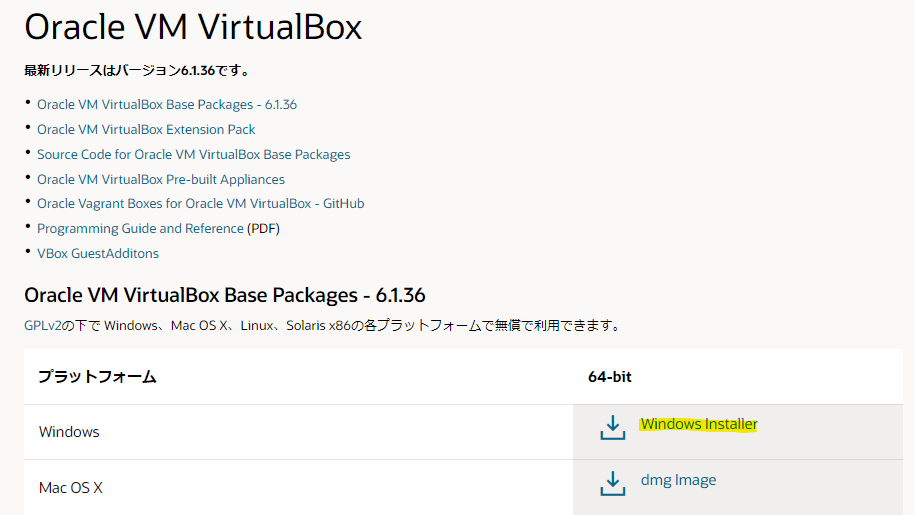Screen dimensions: 915x515
Task: Select the Oracle VM VirtualBox page title
Action: click(x=193, y=27)
